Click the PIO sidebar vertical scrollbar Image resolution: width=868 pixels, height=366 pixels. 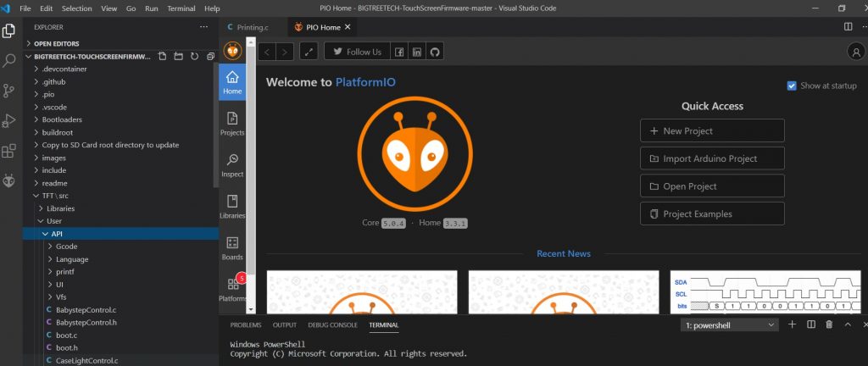tap(251, 160)
